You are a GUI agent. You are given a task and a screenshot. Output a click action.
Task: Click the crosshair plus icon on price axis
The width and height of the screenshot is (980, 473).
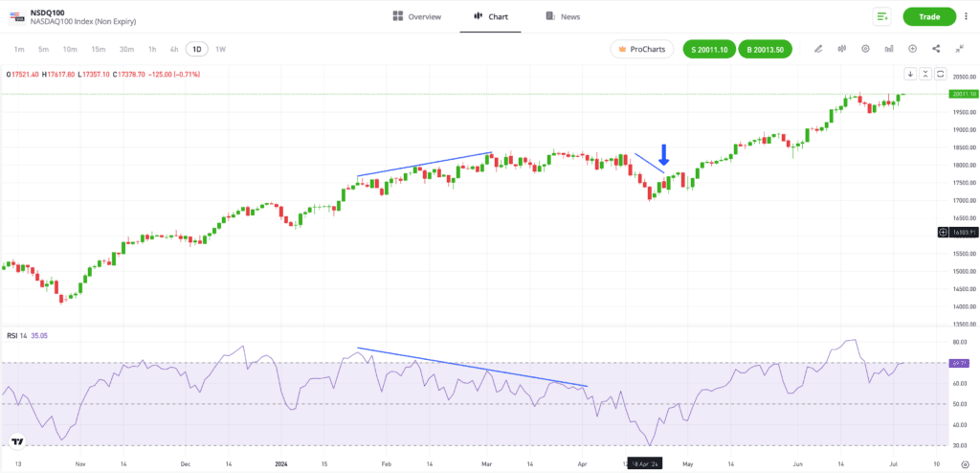pos(943,232)
